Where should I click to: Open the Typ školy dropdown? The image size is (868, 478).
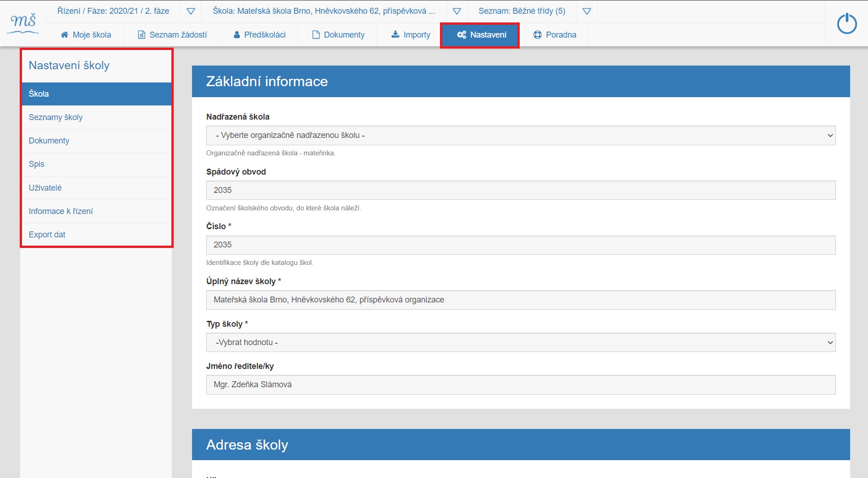pos(521,342)
